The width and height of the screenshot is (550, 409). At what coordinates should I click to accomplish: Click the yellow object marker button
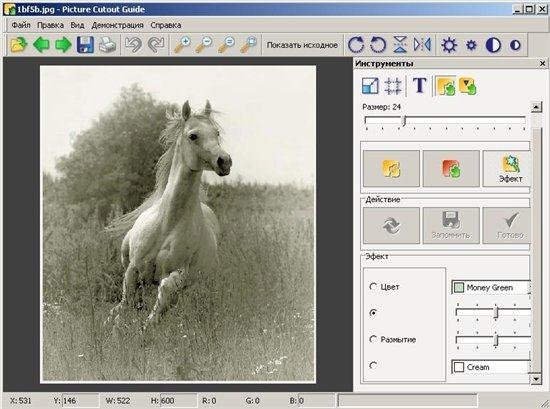391,169
